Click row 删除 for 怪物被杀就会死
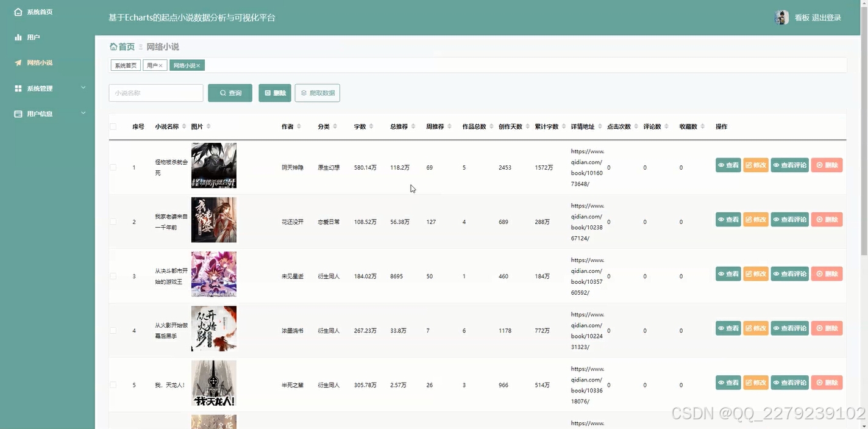Viewport: 868px width, 429px height. (x=827, y=165)
